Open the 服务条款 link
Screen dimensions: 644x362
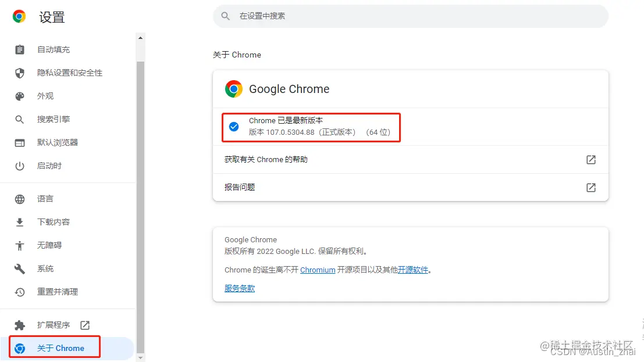pos(240,289)
